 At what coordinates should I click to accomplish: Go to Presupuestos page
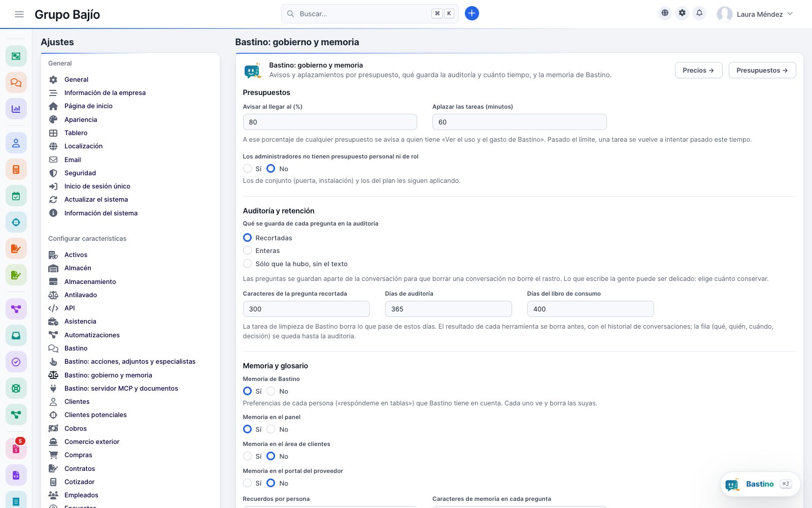pos(762,70)
